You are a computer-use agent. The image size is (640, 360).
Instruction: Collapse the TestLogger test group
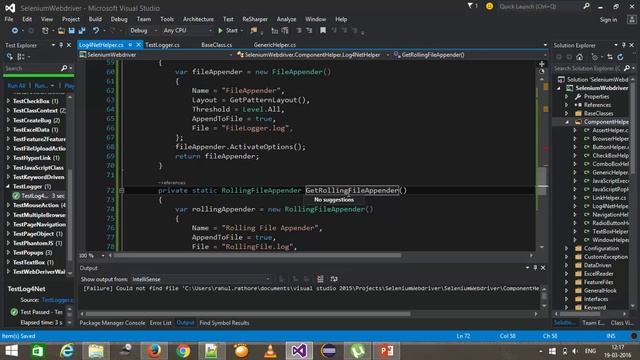[8, 186]
